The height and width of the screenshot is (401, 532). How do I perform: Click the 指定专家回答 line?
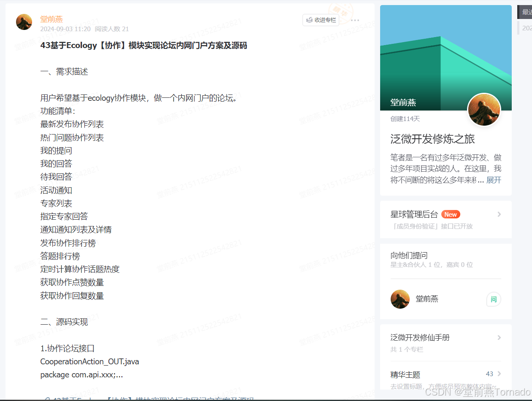point(64,216)
